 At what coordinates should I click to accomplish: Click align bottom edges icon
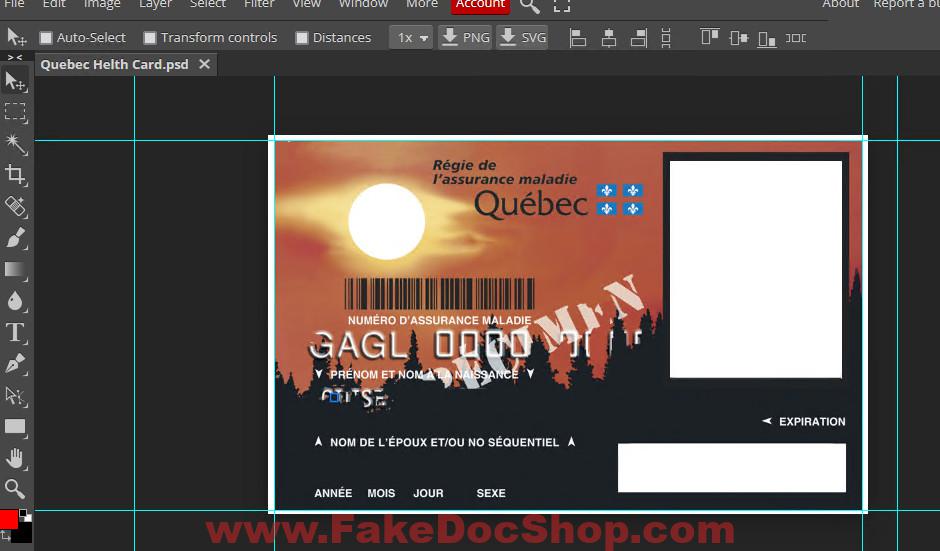pos(767,38)
